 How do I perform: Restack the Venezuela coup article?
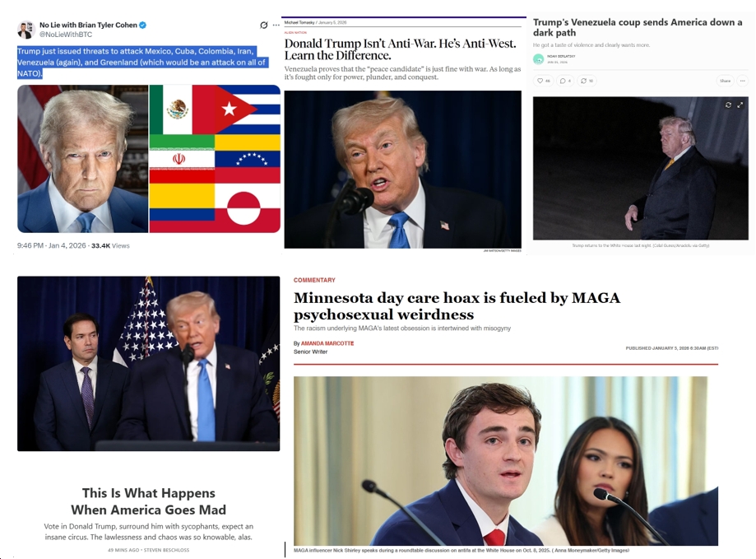(x=587, y=81)
